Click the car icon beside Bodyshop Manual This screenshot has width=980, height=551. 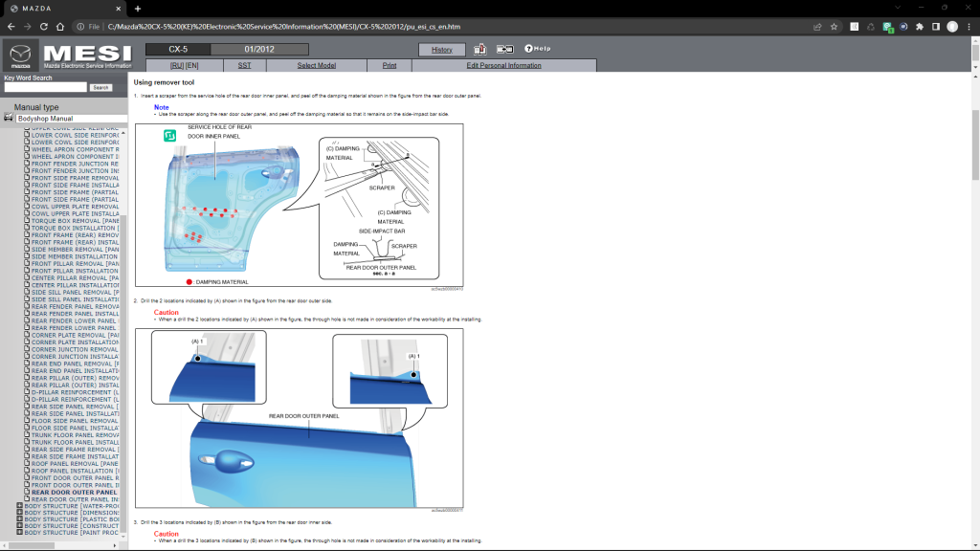pos(9,118)
